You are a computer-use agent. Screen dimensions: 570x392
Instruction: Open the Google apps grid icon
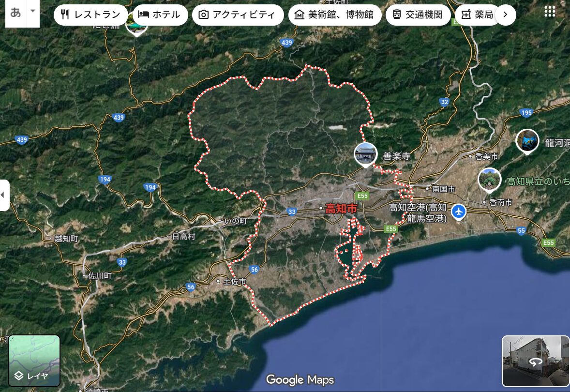550,12
